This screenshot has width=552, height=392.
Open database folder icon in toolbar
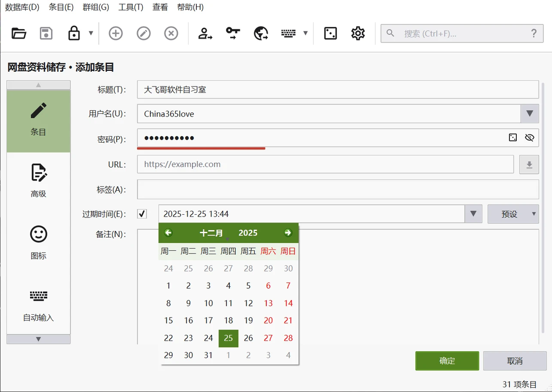pyautogui.click(x=19, y=33)
